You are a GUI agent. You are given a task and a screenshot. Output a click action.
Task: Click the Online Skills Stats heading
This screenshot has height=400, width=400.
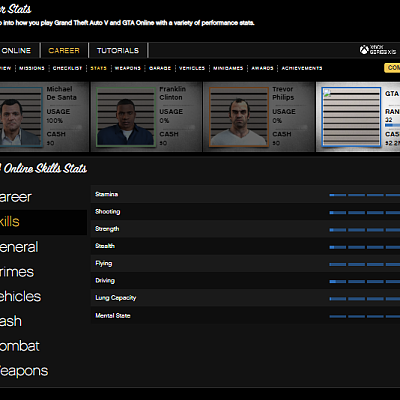[x=44, y=169]
